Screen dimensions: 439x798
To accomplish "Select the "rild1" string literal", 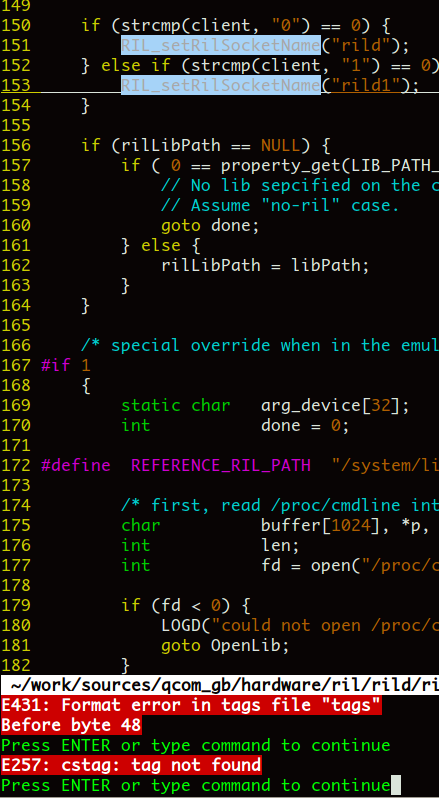I will [x=366, y=85].
